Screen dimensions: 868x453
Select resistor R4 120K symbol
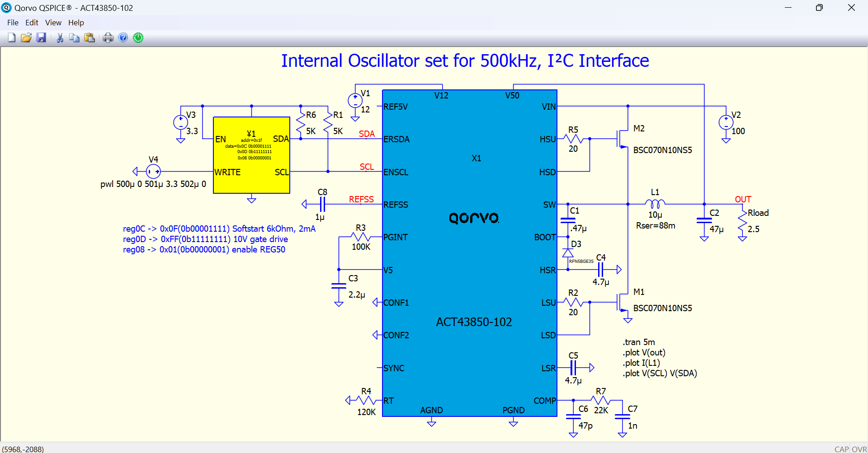tap(366, 400)
